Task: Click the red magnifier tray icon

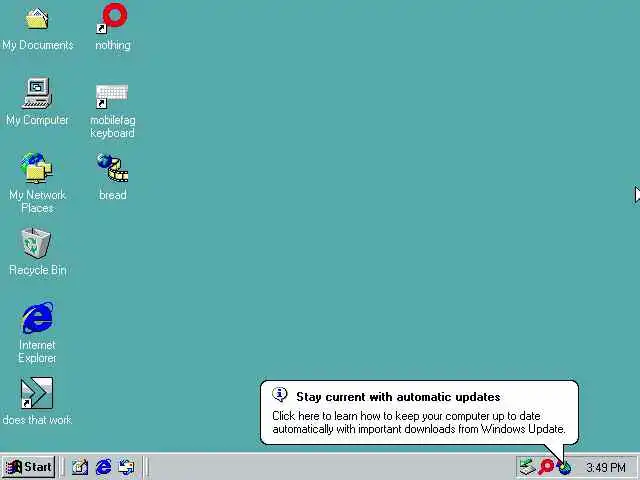Action: click(x=546, y=467)
